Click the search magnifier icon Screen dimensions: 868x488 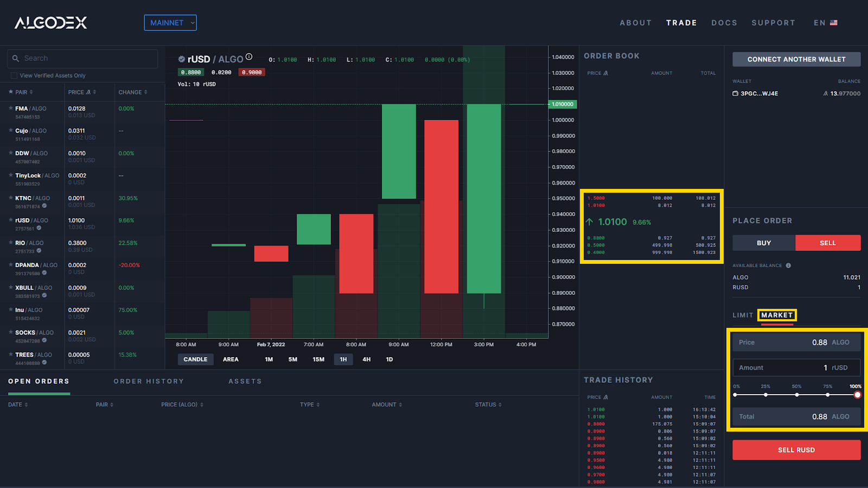(16, 59)
